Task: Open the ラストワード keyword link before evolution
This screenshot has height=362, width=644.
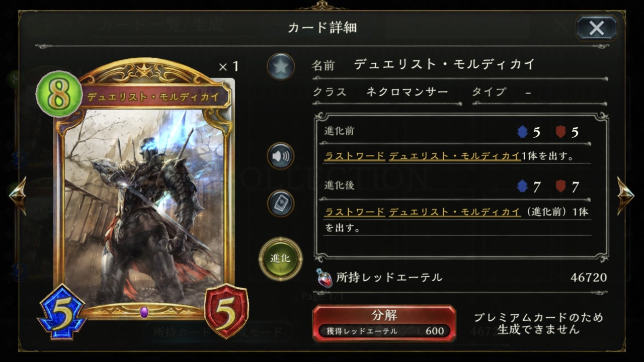Action: pyautogui.click(x=355, y=156)
